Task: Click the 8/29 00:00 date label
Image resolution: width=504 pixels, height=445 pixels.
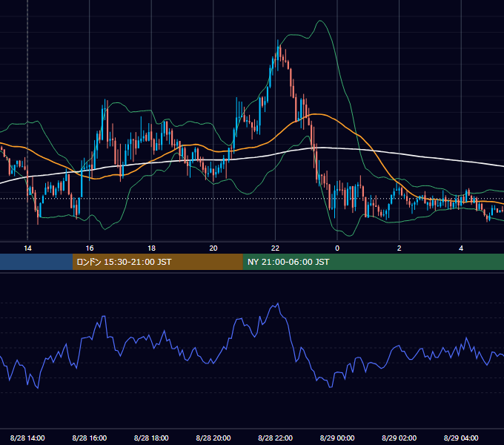Action: tap(337, 438)
